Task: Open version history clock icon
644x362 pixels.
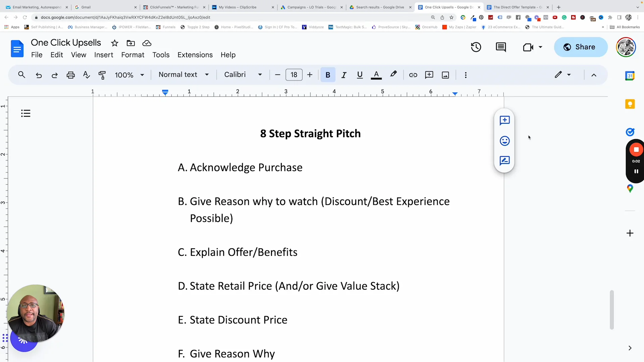Action: pyautogui.click(x=476, y=47)
